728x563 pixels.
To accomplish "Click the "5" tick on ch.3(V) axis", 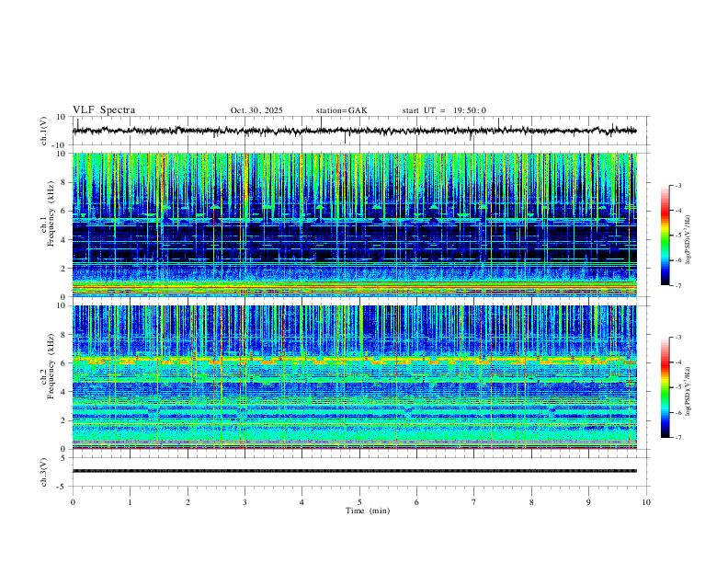I will [63, 458].
